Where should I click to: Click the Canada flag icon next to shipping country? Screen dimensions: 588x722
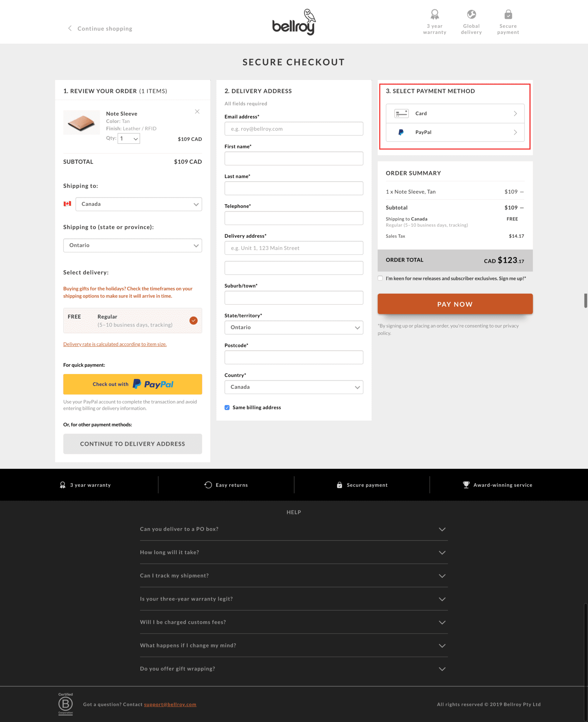[x=67, y=204]
